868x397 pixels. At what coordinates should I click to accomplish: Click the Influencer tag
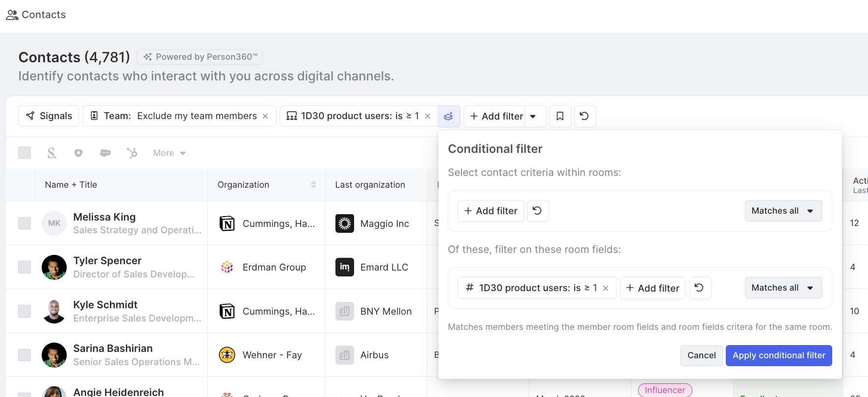(x=665, y=390)
